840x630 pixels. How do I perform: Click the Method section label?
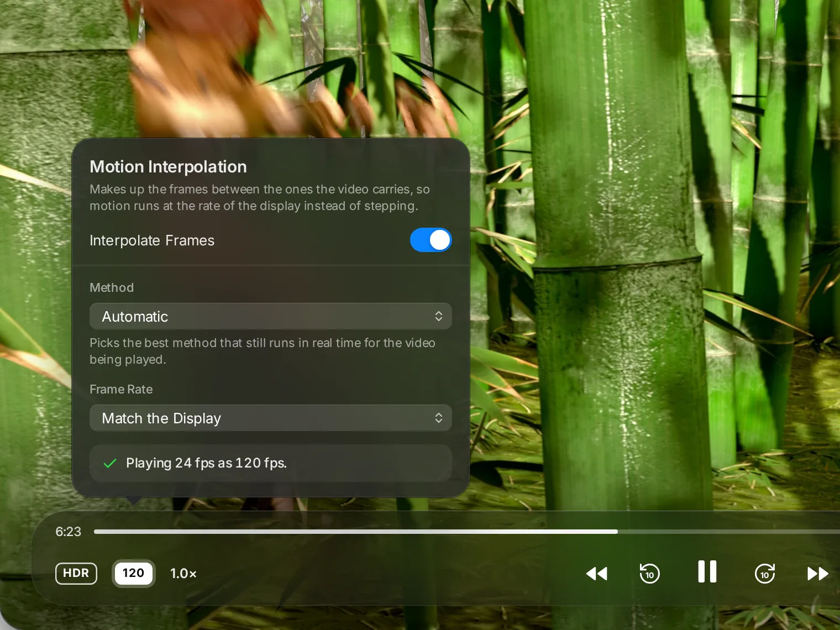[x=112, y=287]
